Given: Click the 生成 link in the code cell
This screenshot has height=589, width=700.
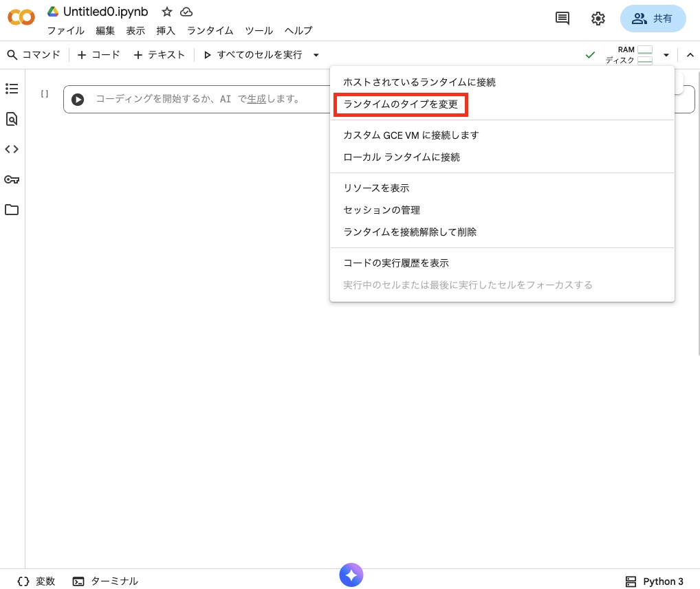Looking at the screenshot, I should click(x=256, y=99).
